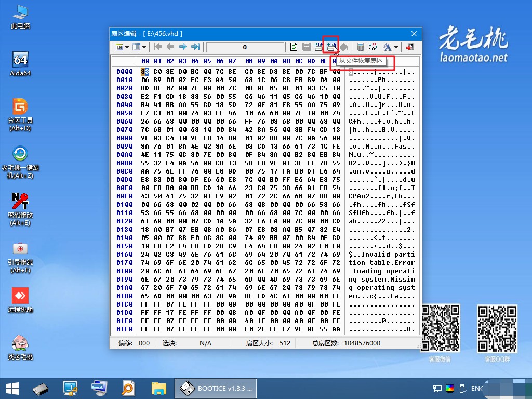The image size is (532, 399).
Task: Close the sector editor window
Action: click(x=414, y=34)
